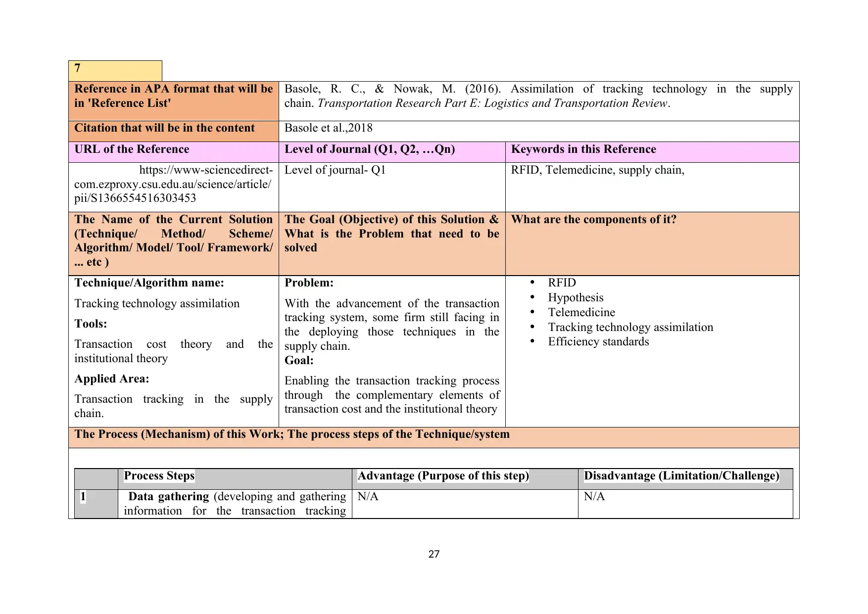Image resolution: width=868 pixels, height=614 pixels.
Task: Click 'Keywords in this Reference' header
Action: click(652, 152)
